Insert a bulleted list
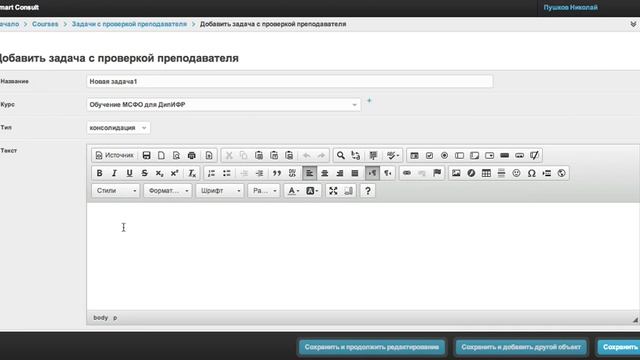The height and width of the screenshot is (360, 640). (x=227, y=173)
